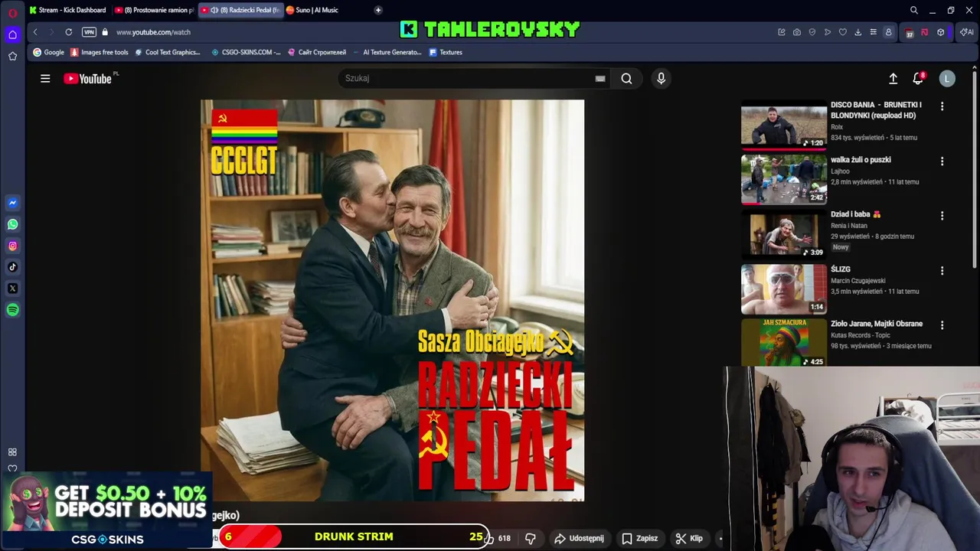Viewport: 980px width, 551px height.
Task: Dislike the video with thumbs down
Action: [x=530, y=538]
